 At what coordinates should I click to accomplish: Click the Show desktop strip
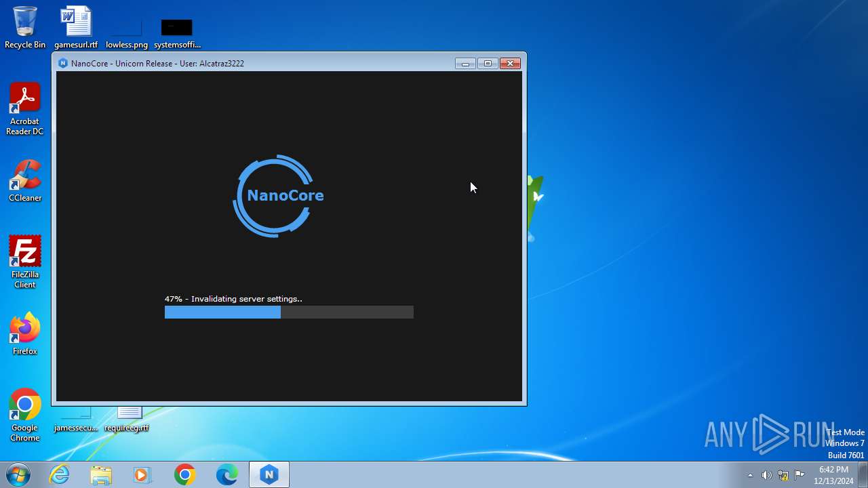(863, 475)
